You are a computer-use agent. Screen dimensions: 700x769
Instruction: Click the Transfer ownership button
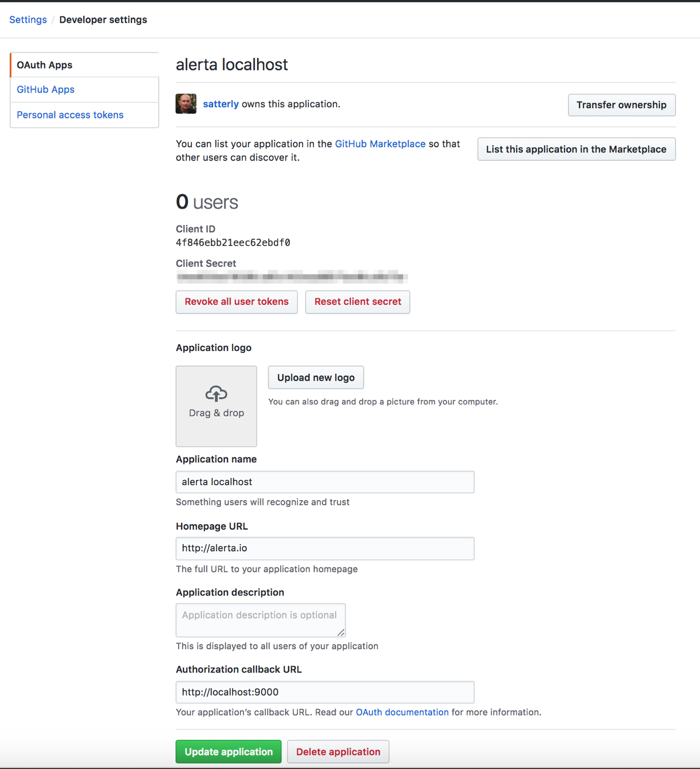(x=621, y=105)
